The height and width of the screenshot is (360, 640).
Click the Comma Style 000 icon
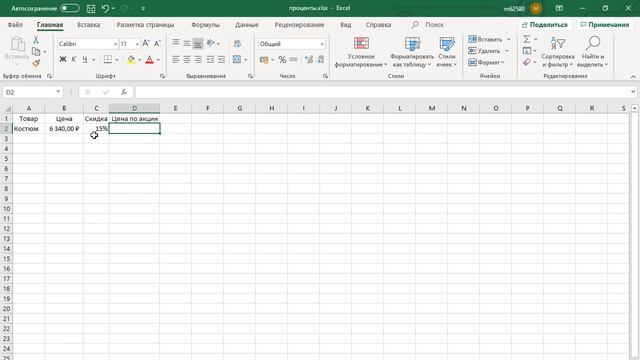tap(293, 60)
